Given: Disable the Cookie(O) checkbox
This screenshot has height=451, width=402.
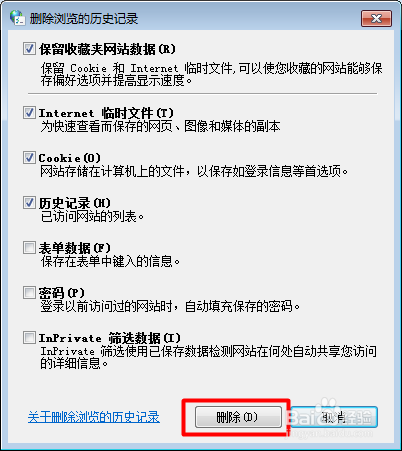Looking at the screenshot, I should [x=29, y=157].
